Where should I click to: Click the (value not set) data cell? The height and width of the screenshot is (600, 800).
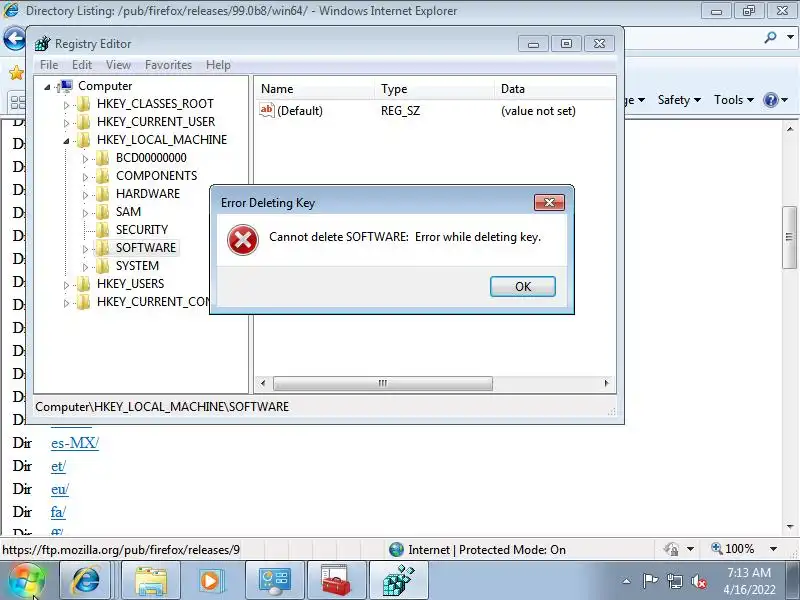538,111
